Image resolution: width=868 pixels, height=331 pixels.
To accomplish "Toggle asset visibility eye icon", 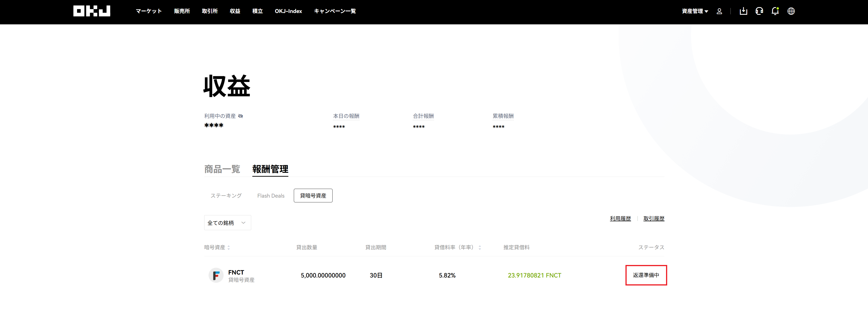I will (x=240, y=116).
